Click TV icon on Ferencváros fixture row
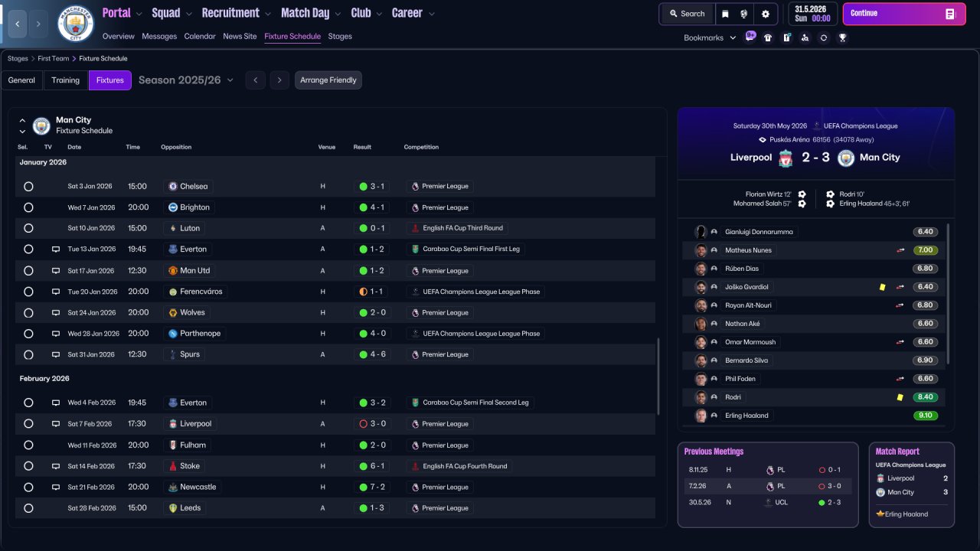The image size is (980, 551). tap(56, 292)
